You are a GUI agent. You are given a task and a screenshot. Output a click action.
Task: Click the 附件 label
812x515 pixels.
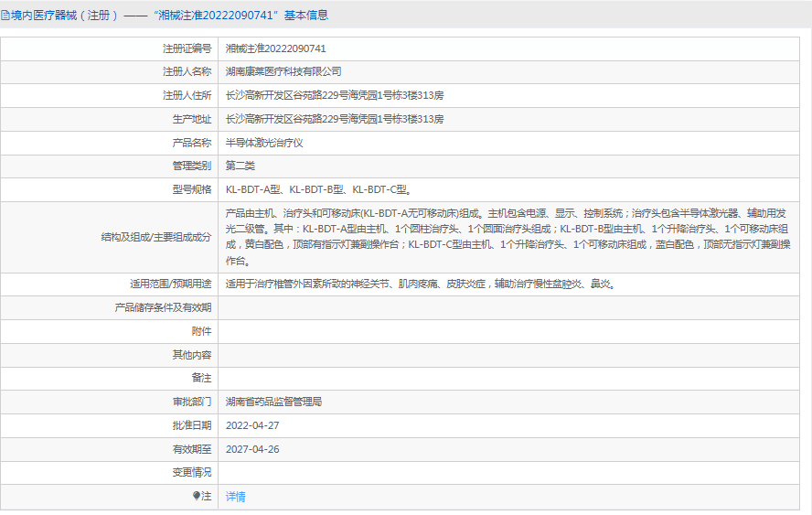[201, 331]
